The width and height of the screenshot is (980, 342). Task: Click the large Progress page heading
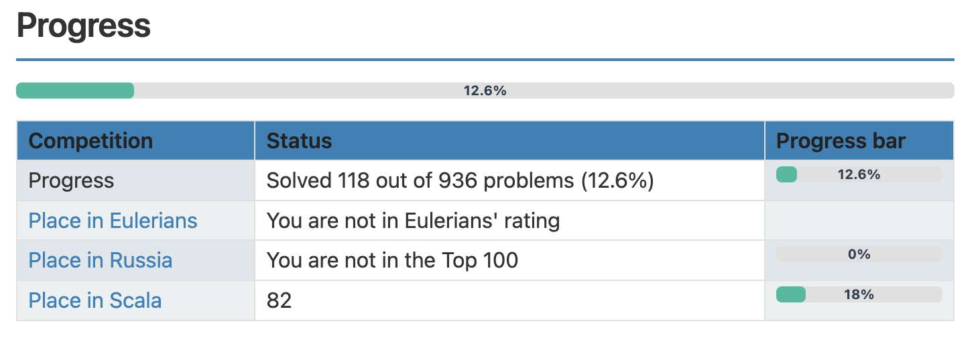pyautogui.click(x=83, y=26)
